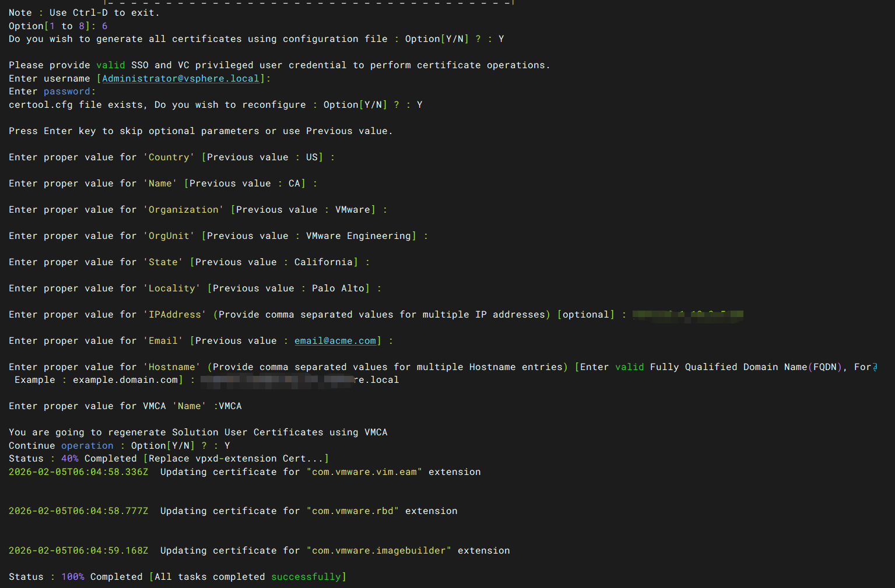The width and height of the screenshot is (895, 588).
Task: Select the "com.vmware.rbd" extension name
Action: (352, 511)
